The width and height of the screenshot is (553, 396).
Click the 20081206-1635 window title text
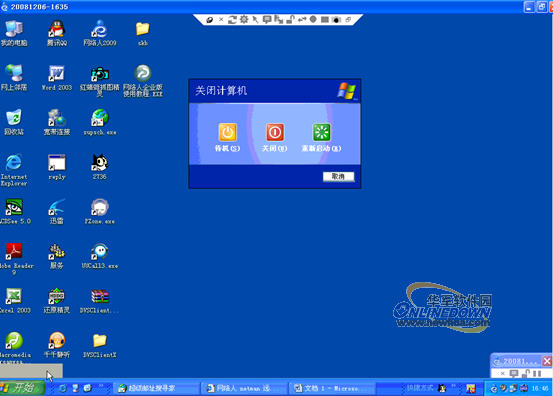(39, 7)
